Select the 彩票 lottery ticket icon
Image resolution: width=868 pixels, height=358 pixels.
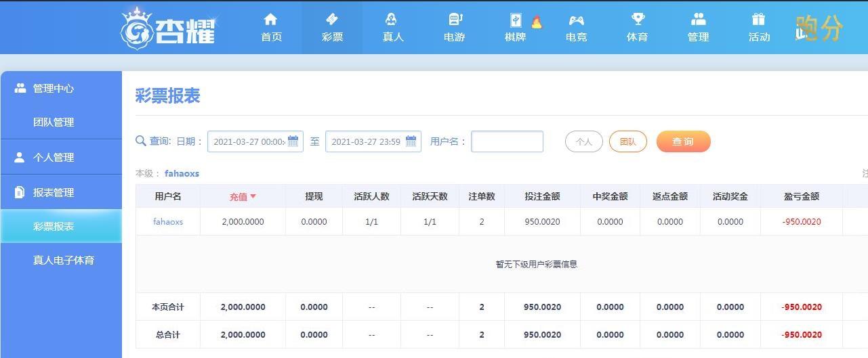[332, 19]
